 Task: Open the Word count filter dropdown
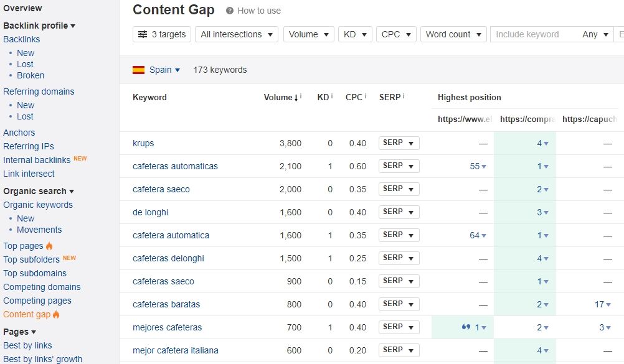453,34
